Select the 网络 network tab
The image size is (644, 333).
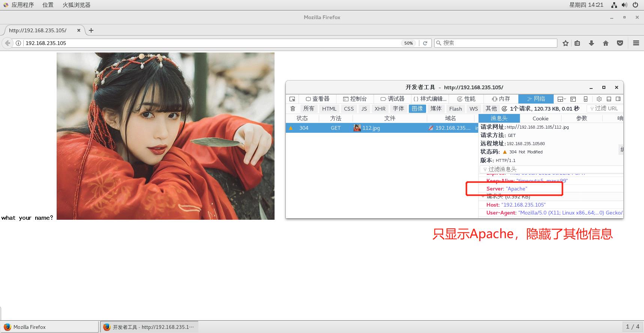pos(536,99)
